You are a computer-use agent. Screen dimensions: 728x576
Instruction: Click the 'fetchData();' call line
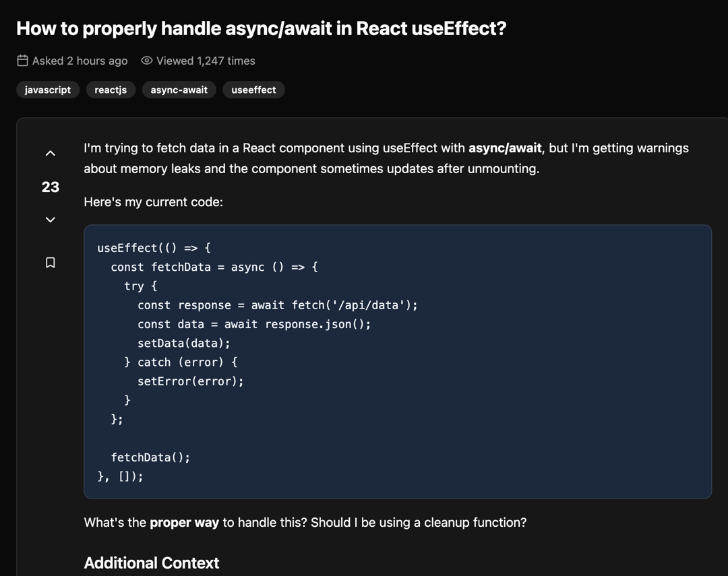tap(150, 457)
